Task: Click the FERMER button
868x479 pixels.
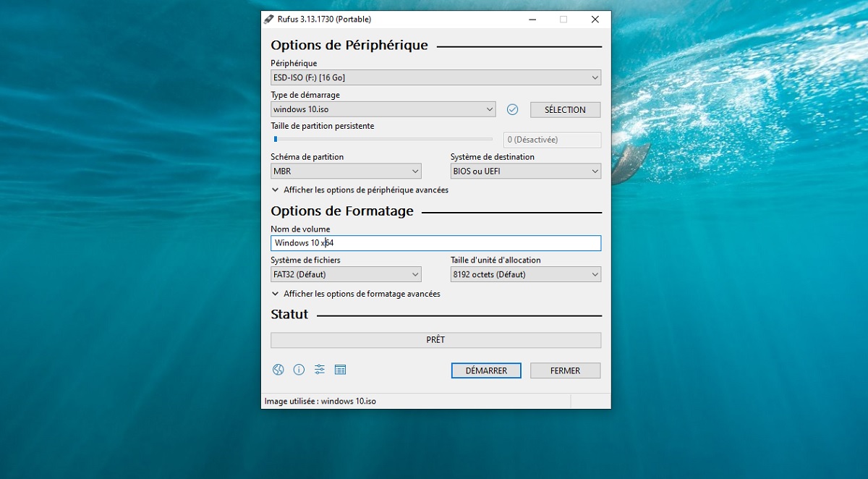Action: [565, 370]
